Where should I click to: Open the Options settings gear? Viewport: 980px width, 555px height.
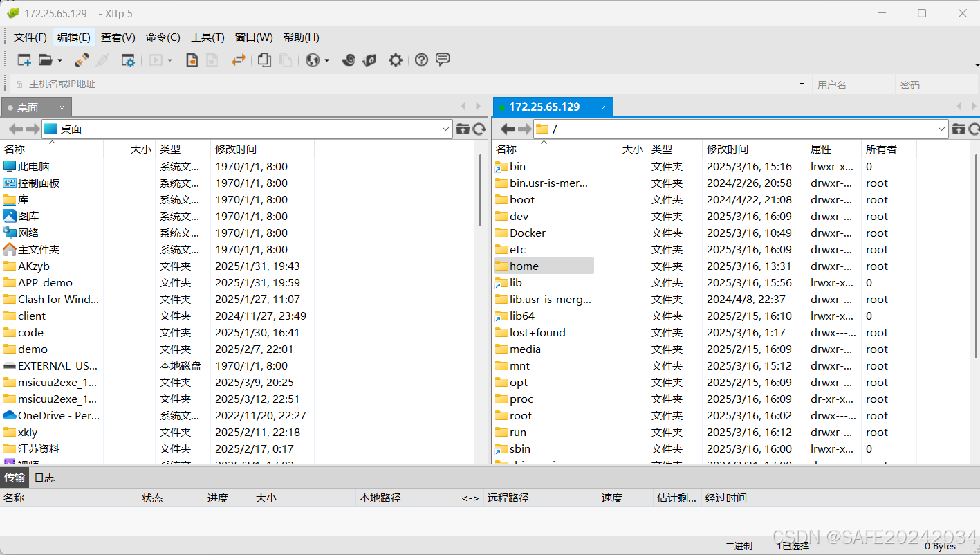point(395,60)
